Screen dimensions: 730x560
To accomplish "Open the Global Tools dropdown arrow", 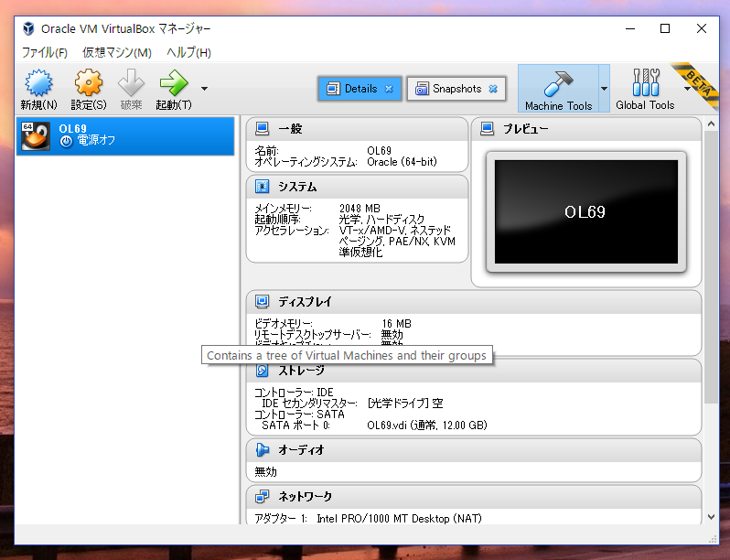I will point(687,89).
